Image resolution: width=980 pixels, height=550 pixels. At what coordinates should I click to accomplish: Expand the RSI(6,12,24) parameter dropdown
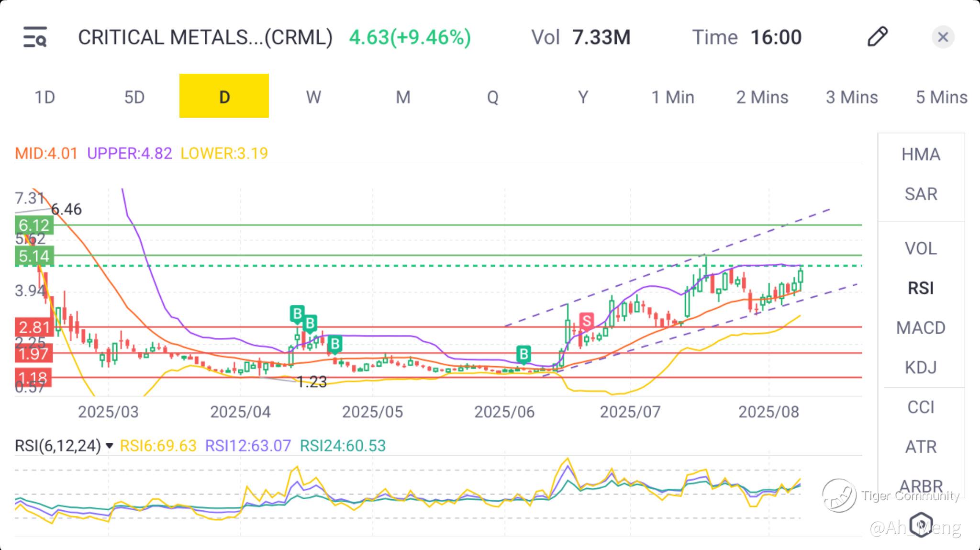110,446
